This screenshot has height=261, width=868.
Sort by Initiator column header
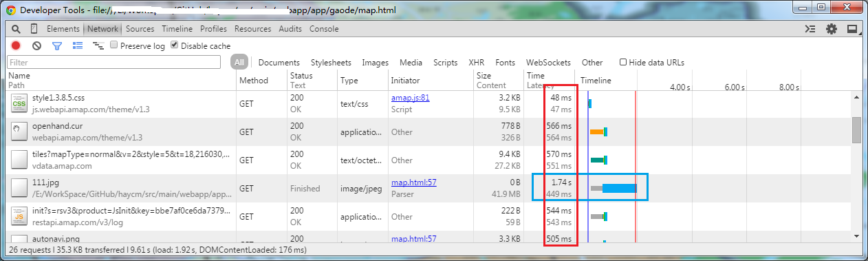tap(430, 80)
